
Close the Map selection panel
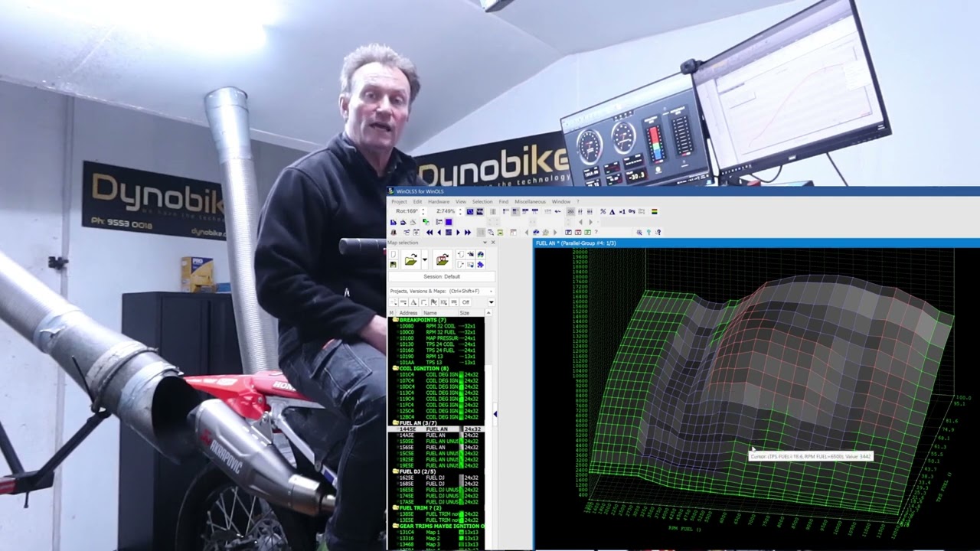point(493,243)
